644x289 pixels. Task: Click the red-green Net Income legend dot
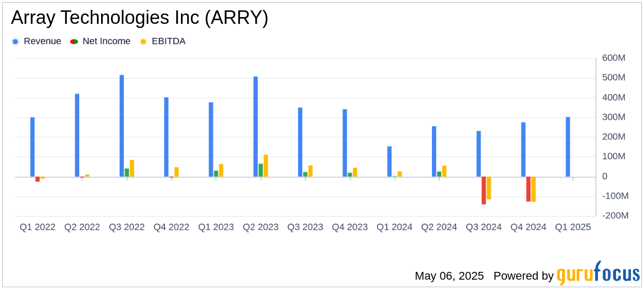74,42
